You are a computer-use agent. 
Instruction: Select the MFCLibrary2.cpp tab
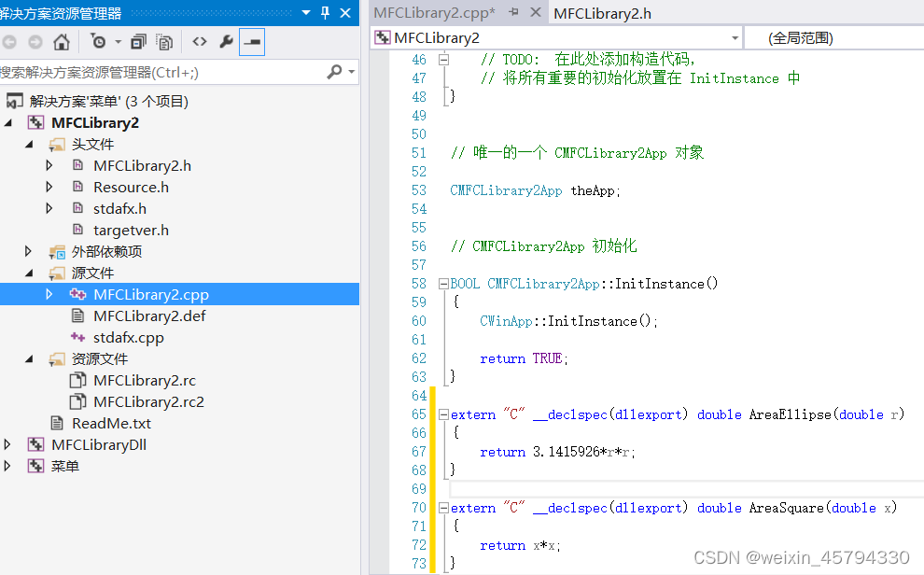(434, 13)
